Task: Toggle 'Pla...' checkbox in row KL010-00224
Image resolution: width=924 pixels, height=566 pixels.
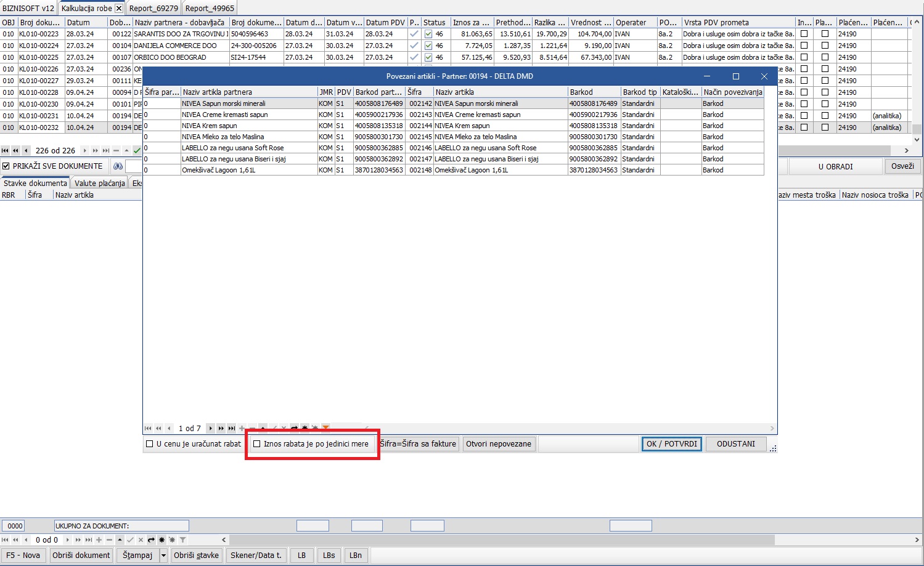Action: pyautogui.click(x=825, y=46)
